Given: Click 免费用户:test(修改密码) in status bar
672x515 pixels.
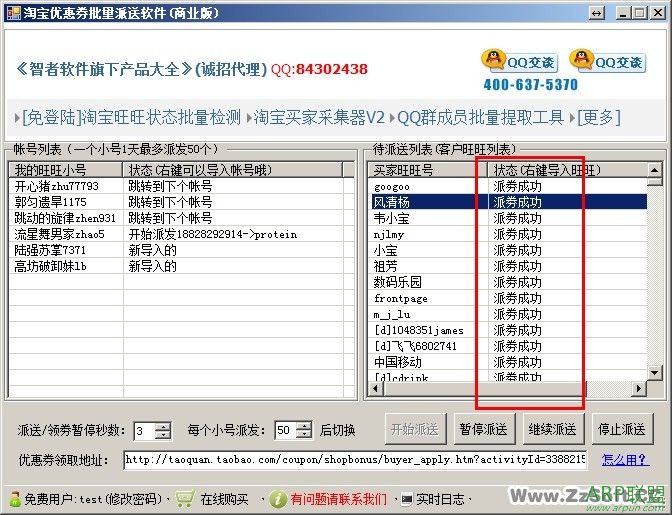Looking at the screenshot, I should (x=93, y=499).
